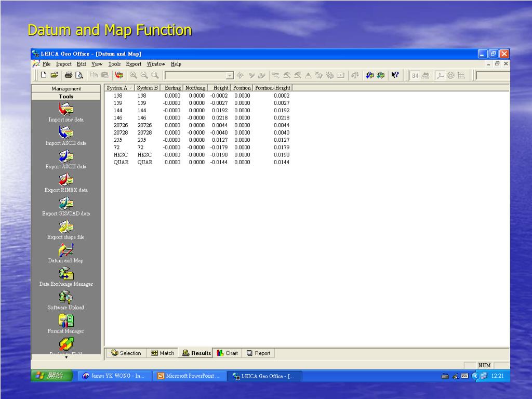The height and width of the screenshot is (399, 532).
Task: Click the Print toolbar icon
Action: coord(68,75)
